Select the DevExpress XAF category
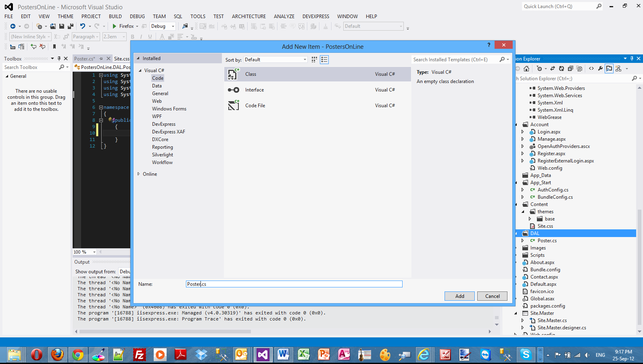 tap(169, 132)
